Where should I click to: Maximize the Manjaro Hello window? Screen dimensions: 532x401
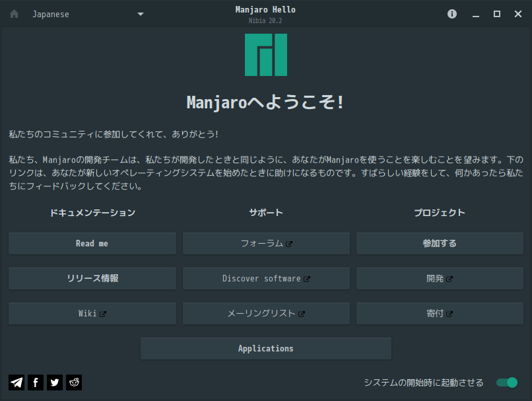pos(497,14)
